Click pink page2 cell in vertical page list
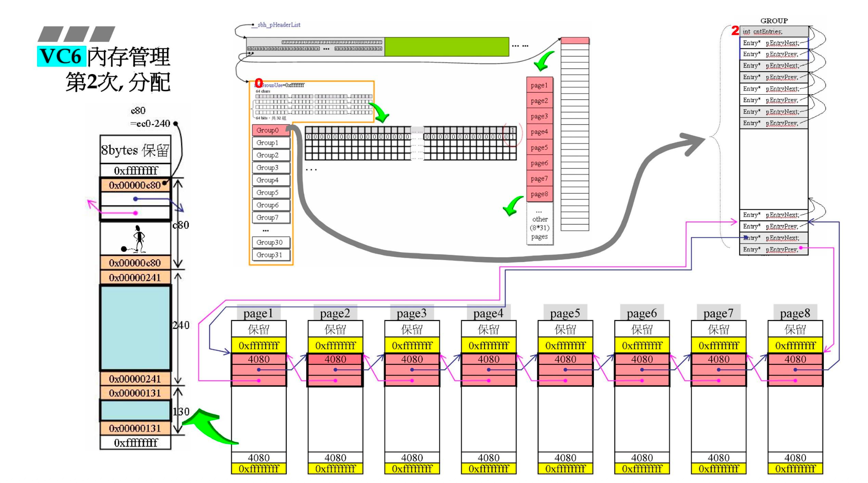 [540, 101]
